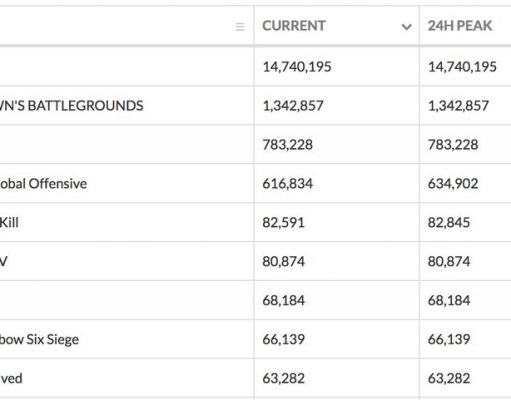Click the current value 783,228

(x=287, y=145)
